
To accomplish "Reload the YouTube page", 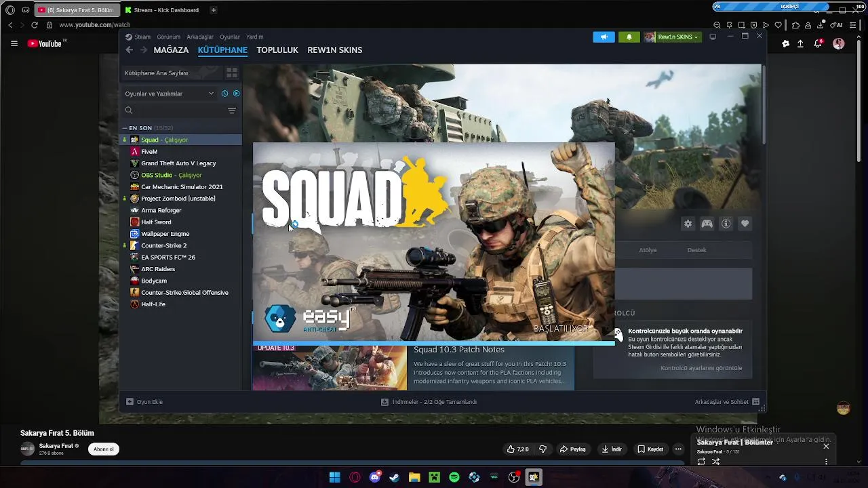I will [x=35, y=25].
